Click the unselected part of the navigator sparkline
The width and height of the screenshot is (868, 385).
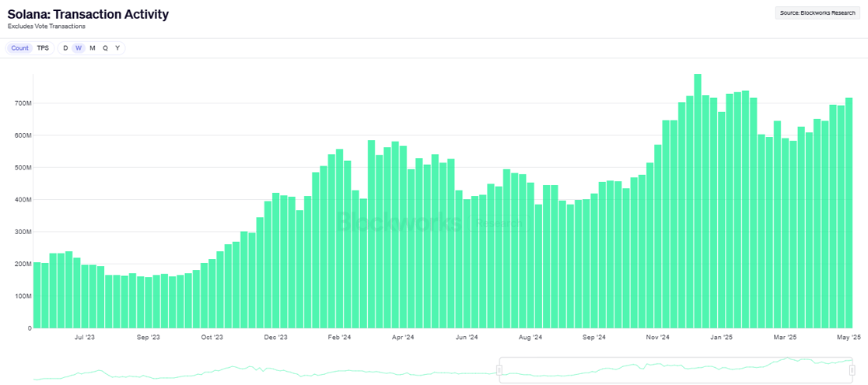[266, 371]
